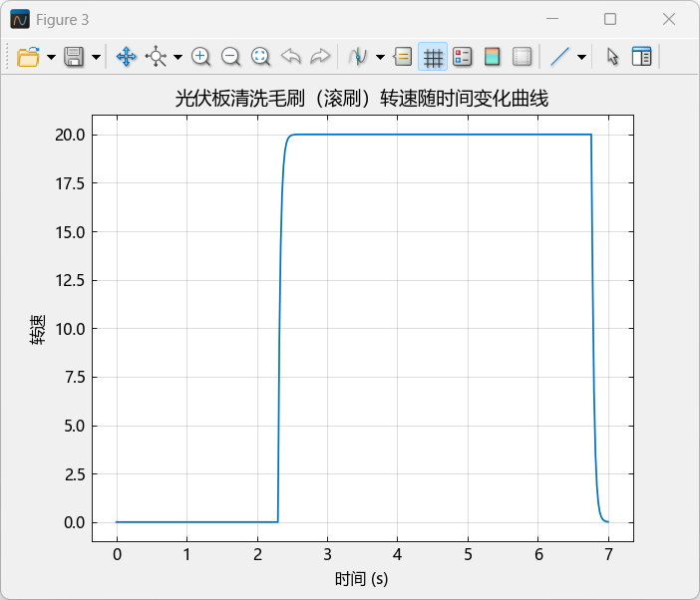Click the 0.0 y-axis tick label
The width and height of the screenshot is (700, 600).
pyautogui.click(x=75, y=522)
